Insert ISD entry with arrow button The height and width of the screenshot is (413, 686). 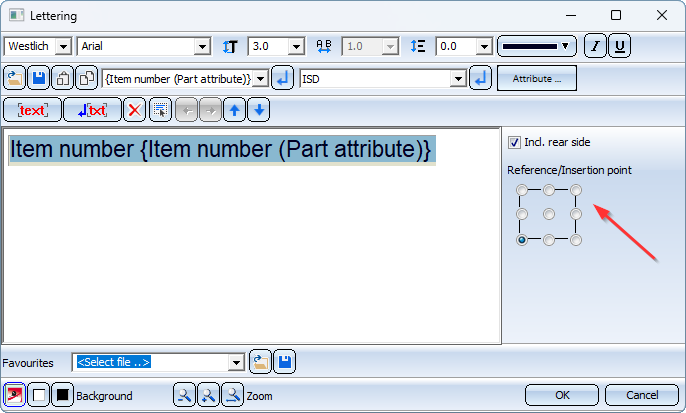[480, 79]
